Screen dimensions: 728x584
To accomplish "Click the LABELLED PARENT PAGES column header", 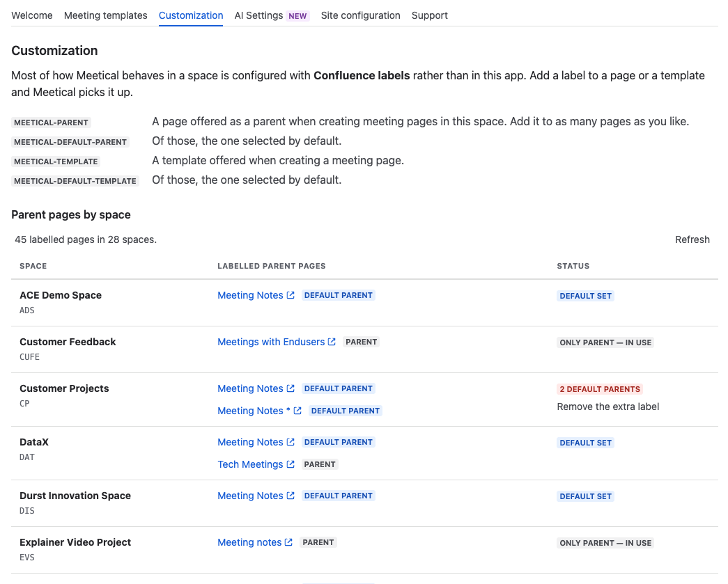I will pyautogui.click(x=272, y=266).
